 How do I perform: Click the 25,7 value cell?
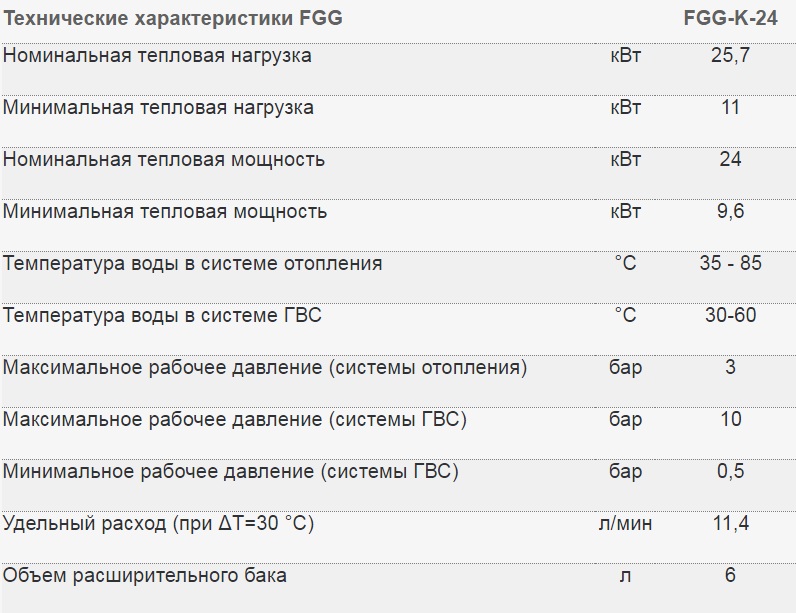tap(730, 56)
